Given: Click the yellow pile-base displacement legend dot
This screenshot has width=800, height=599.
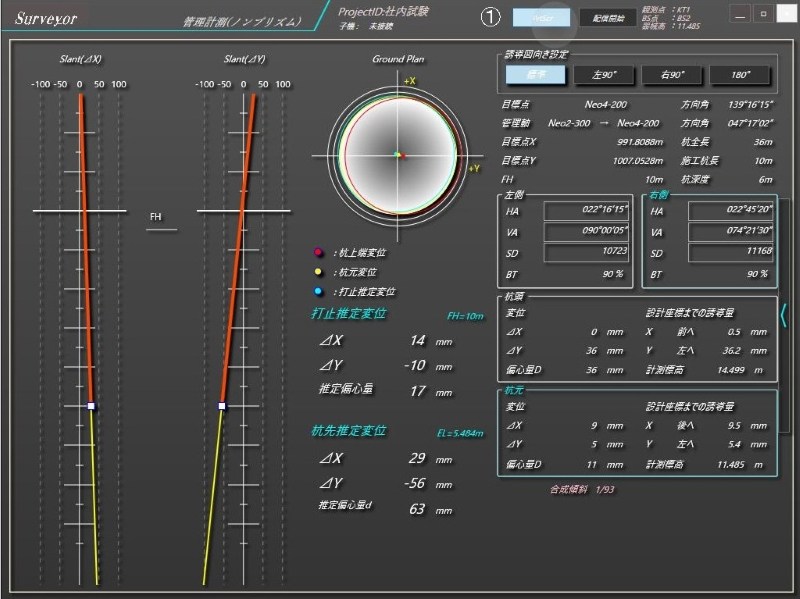Looking at the screenshot, I should [x=318, y=272].
